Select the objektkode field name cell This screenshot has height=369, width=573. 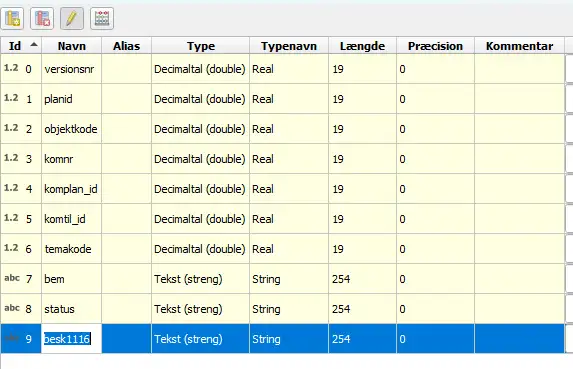point(72,129)
